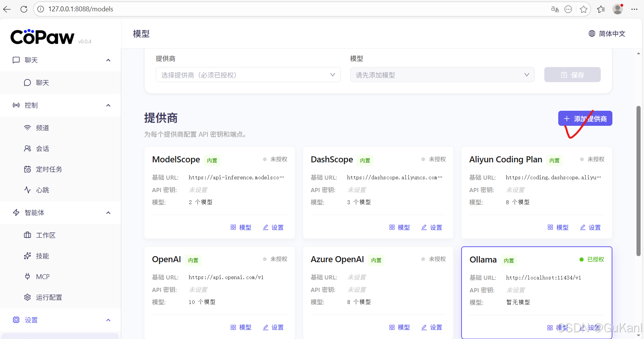This screenshot has width=644, height=339.
Task: Click ModelScope 未授权 status
Action: pos(275,159)
